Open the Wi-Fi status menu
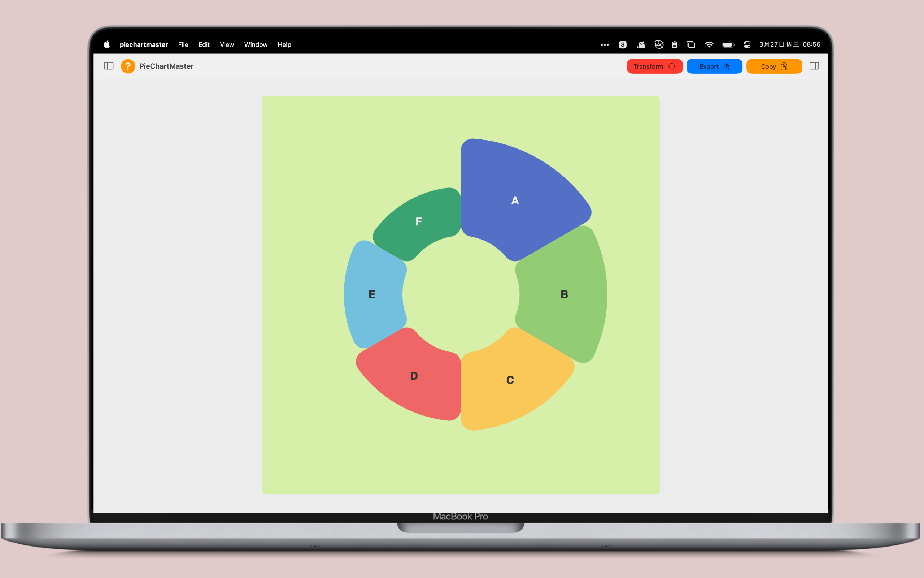The width and height of the screenshot is (924, 578). [x=709, y=45]
